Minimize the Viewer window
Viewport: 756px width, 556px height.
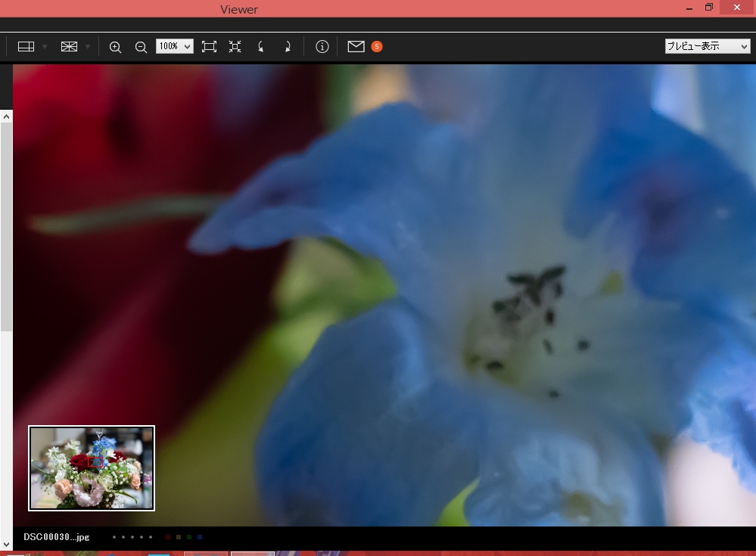689,8
